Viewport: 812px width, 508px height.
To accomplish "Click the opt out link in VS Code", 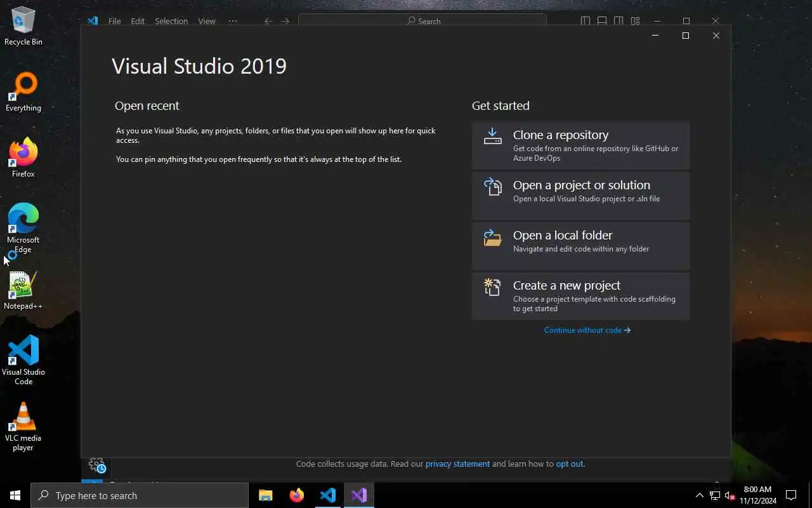I will (x=569, y=464).
